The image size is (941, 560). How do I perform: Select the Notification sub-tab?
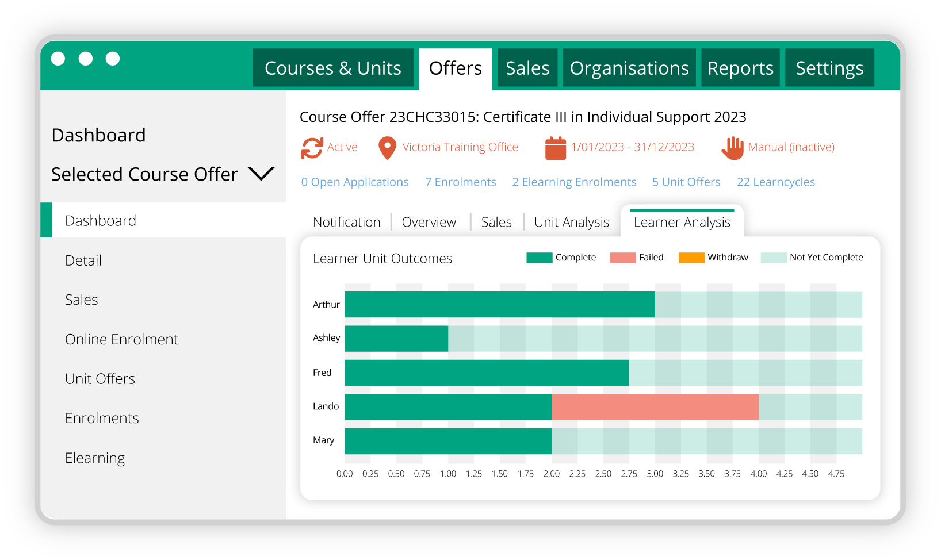(x=347, y=222)
